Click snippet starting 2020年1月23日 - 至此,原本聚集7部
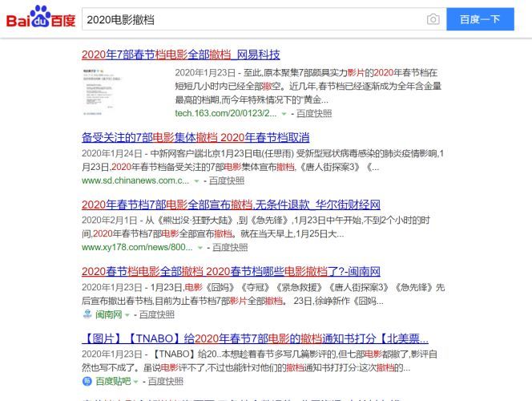 308,87
